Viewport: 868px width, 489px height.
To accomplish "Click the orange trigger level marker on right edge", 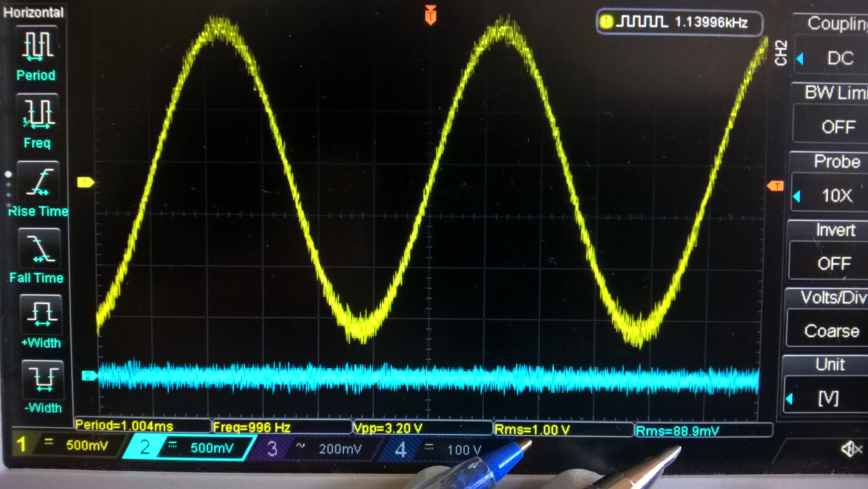I will coord(775,186).
